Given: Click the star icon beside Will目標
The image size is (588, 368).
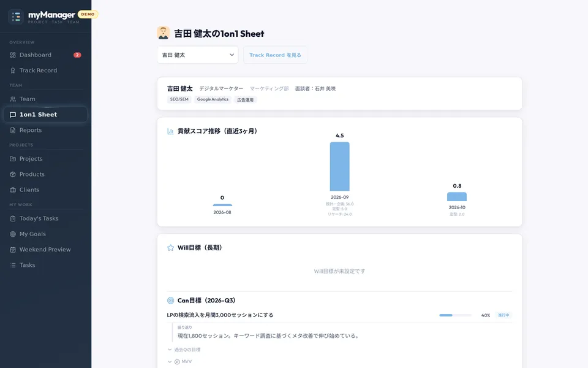Looking at the screenshot, I should tap(170, 247).
